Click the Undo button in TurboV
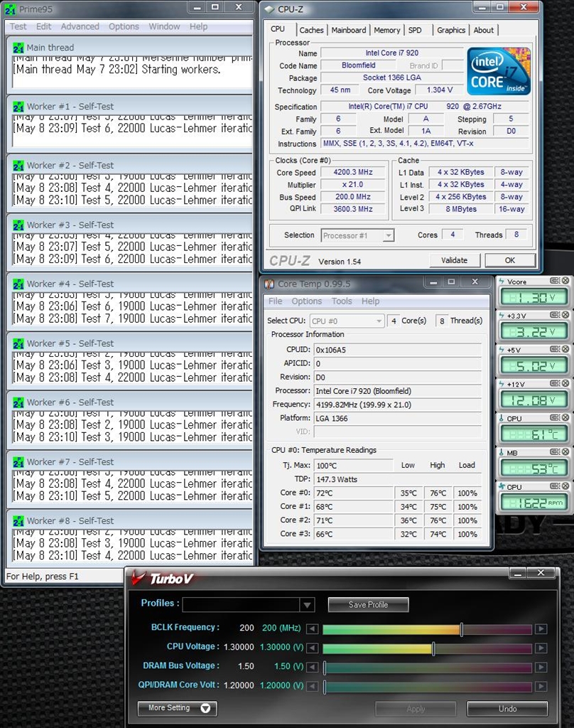This screenshot has height=728, width=574. 508,709
